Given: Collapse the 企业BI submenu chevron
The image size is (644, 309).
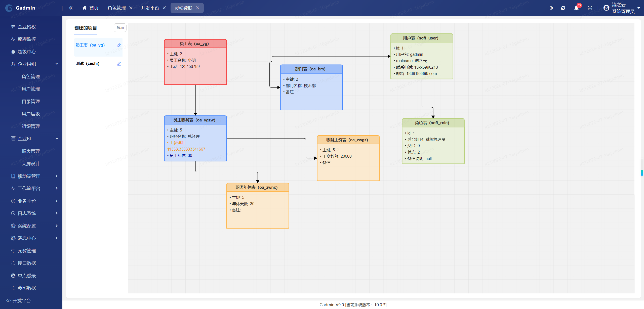Looking at the screenshot, I should click(57, 139).
